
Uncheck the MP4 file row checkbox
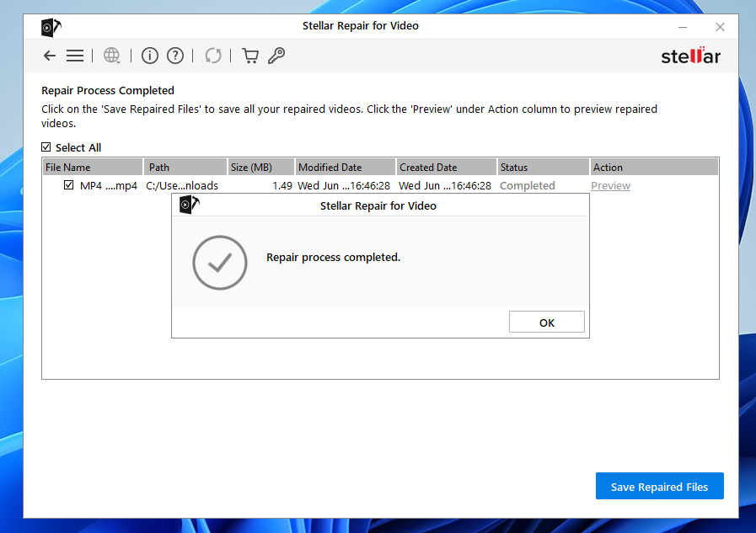68,185
